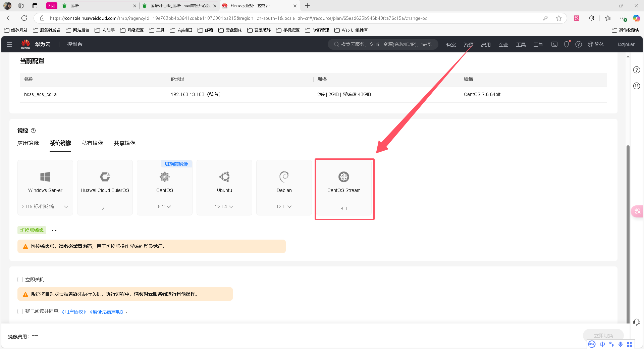
Task: Open the customer service headset icon
Action: click(637, 322)
